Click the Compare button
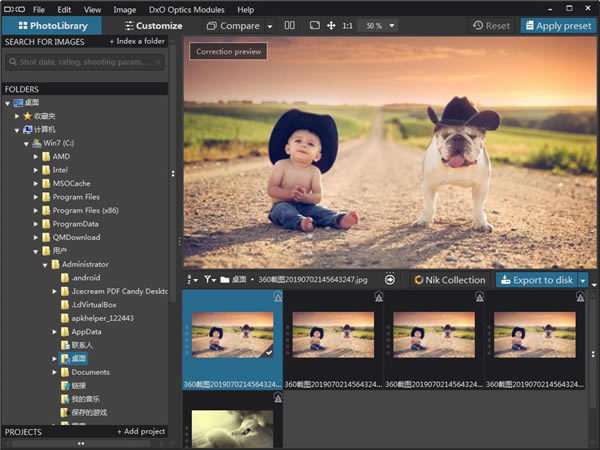 pos(233,26)
